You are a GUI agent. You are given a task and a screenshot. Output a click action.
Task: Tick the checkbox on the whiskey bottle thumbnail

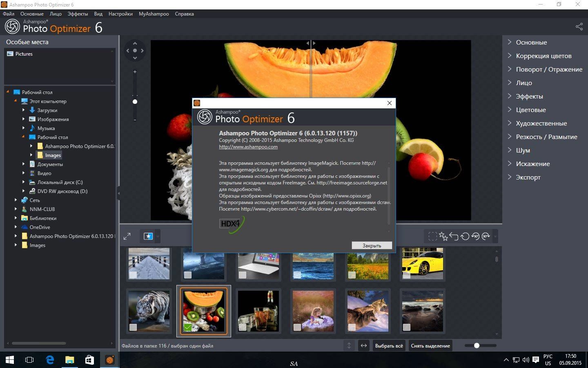pyautogui.click(x=243, y=327)
